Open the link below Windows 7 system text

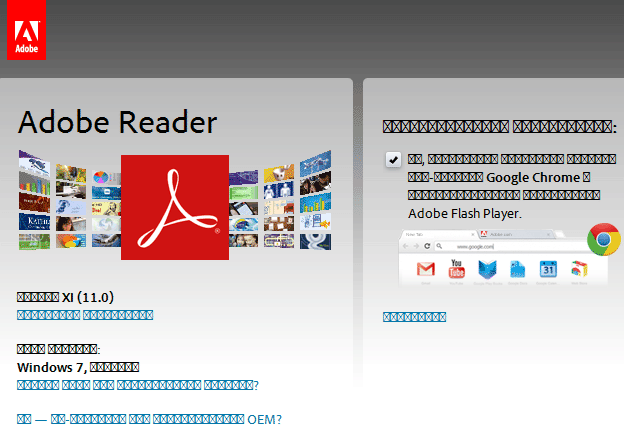pyautogui.click(x=138, y=385)
